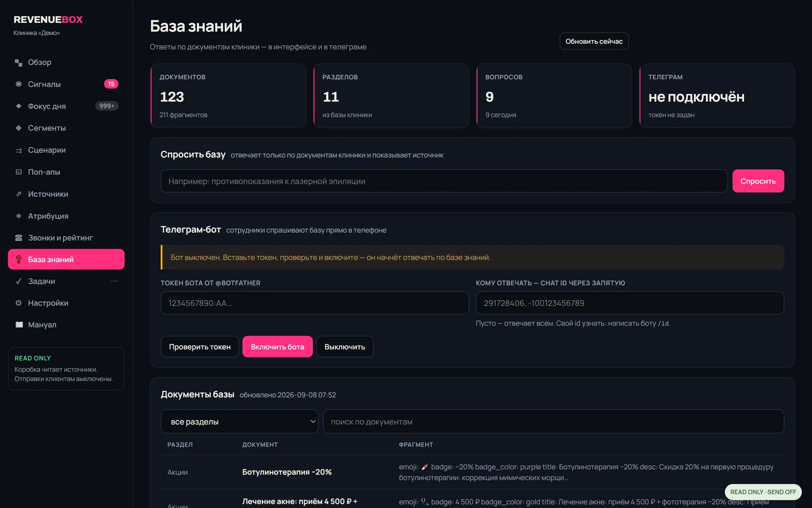Click the Атрибуция icon

19,216
